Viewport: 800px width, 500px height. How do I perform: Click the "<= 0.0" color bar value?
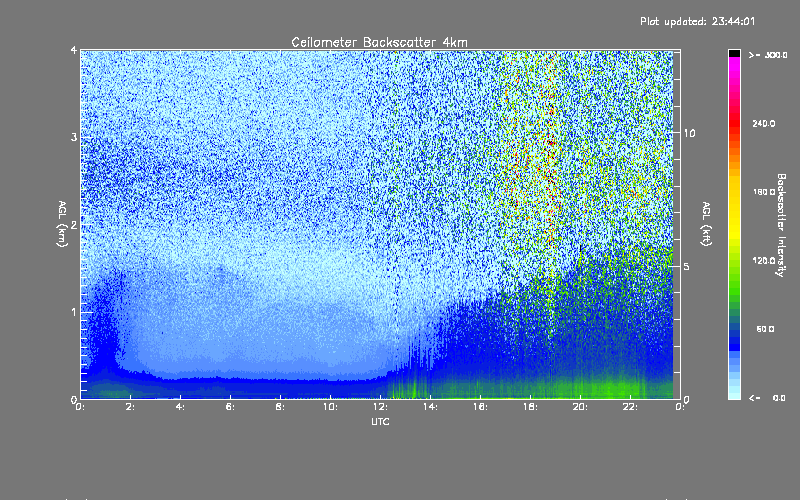click(x=767, y=398)
